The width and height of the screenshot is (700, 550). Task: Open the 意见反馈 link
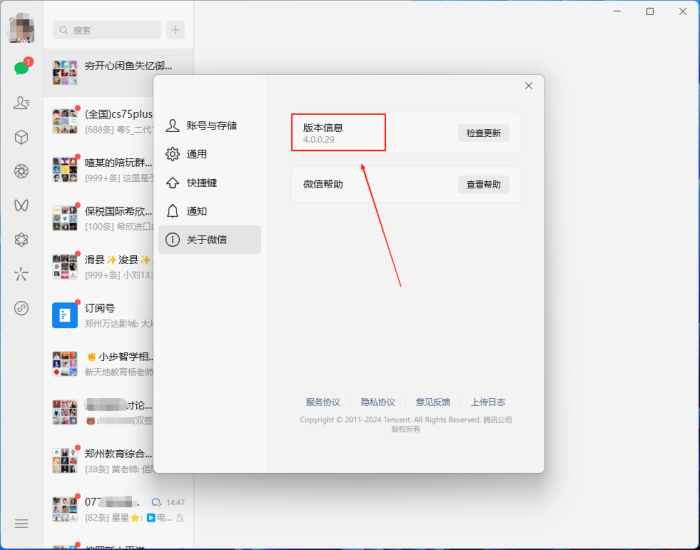[433, 402]
